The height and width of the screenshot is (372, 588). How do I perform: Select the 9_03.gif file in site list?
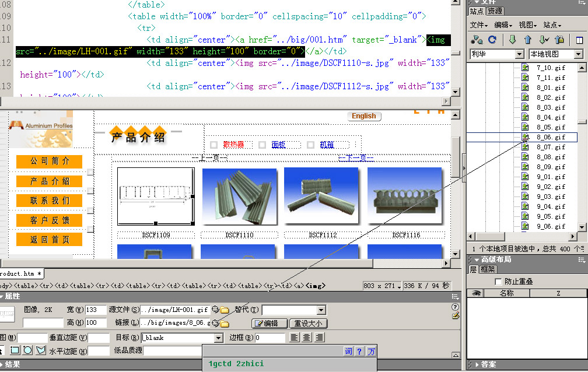551,197
